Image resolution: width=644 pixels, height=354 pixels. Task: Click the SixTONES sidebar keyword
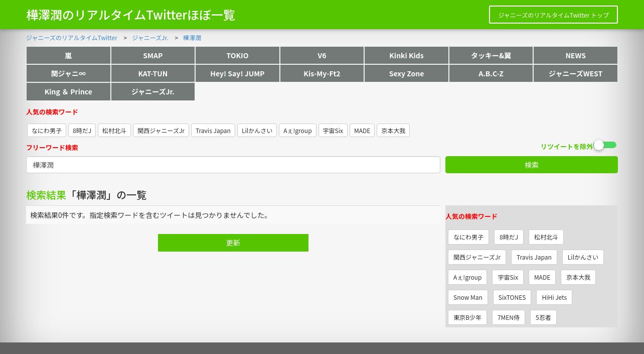tap(512, 297)
